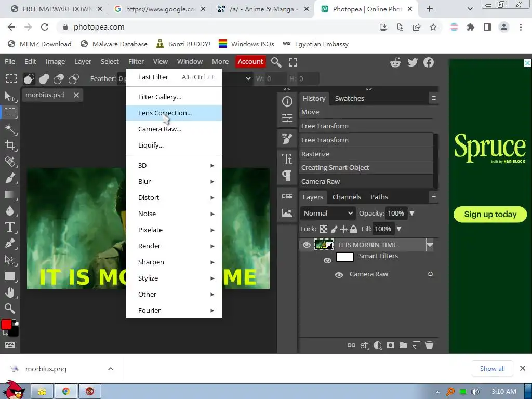Image resolution: width=532 pixels, height=399 pixels.
Task: Open the Normal blend mode dropdown
Action: [x=328, y=214]
